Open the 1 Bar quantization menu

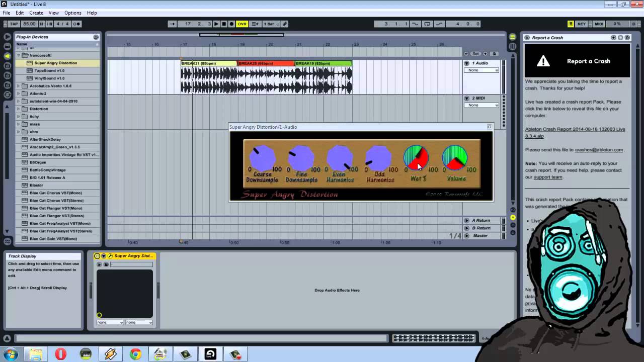271,24
